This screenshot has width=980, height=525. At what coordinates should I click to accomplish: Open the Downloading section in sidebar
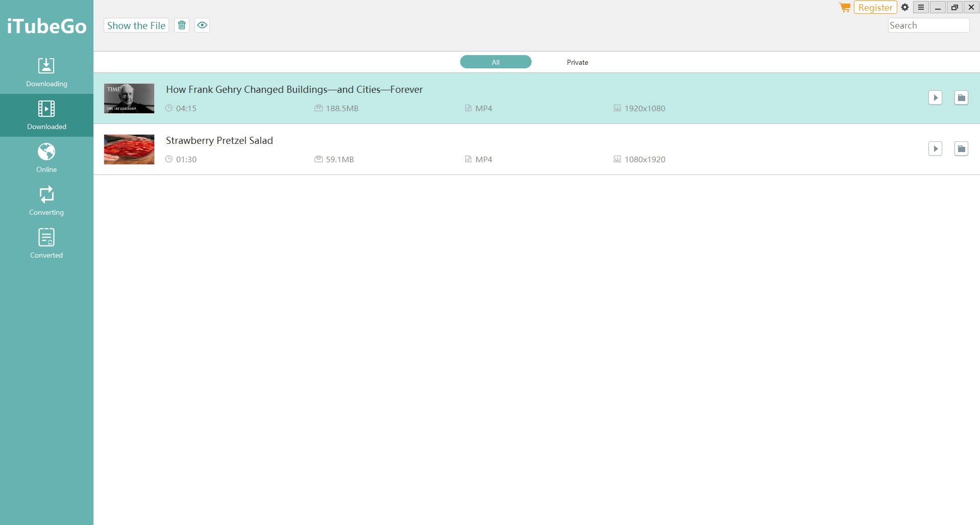[46, 72]
